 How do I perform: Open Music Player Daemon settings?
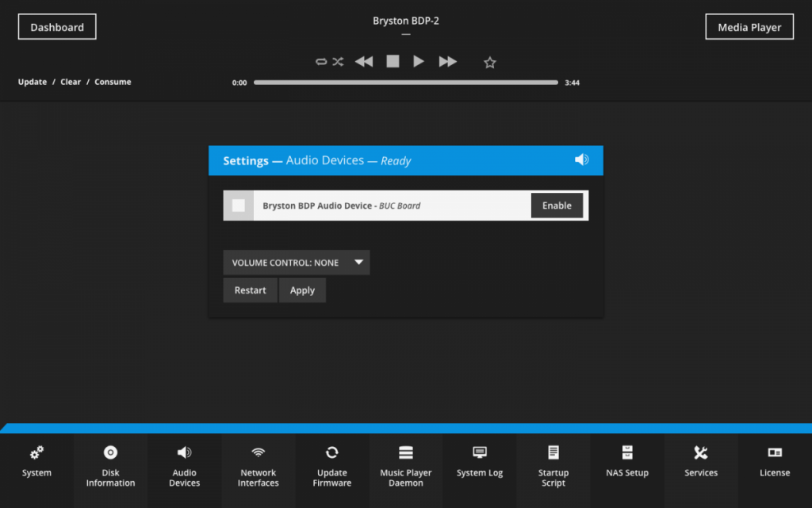coord(405,471)
